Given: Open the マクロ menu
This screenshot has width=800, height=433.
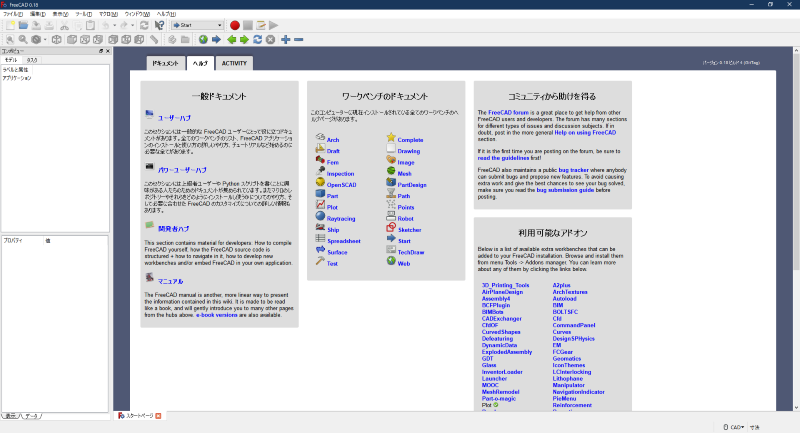Looking at the screenshot, I should (108, 14).
